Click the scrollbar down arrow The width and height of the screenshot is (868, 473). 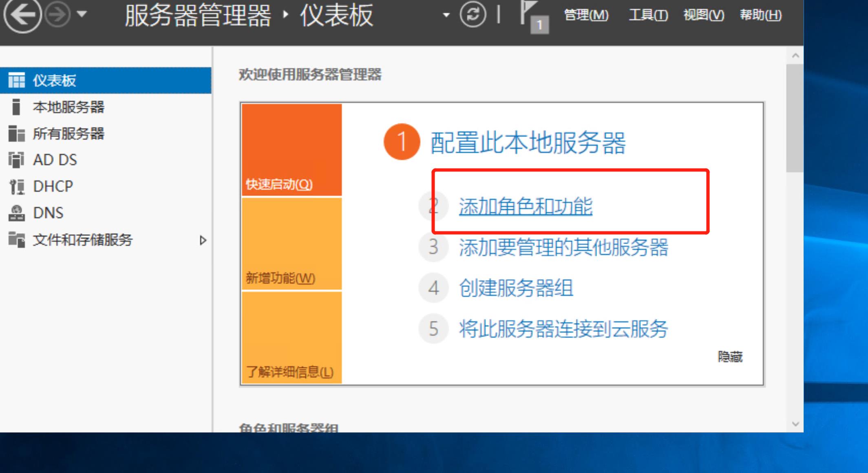tap(795, 424)
